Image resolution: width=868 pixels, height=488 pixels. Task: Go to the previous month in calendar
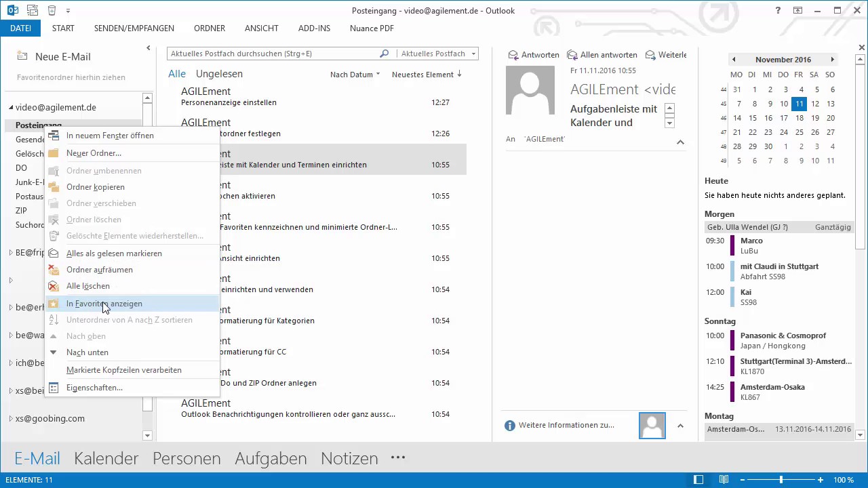tap(734, 60)
